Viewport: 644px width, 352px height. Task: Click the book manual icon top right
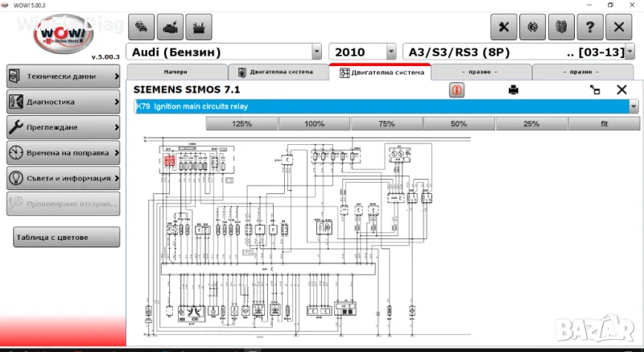(561, 27)
